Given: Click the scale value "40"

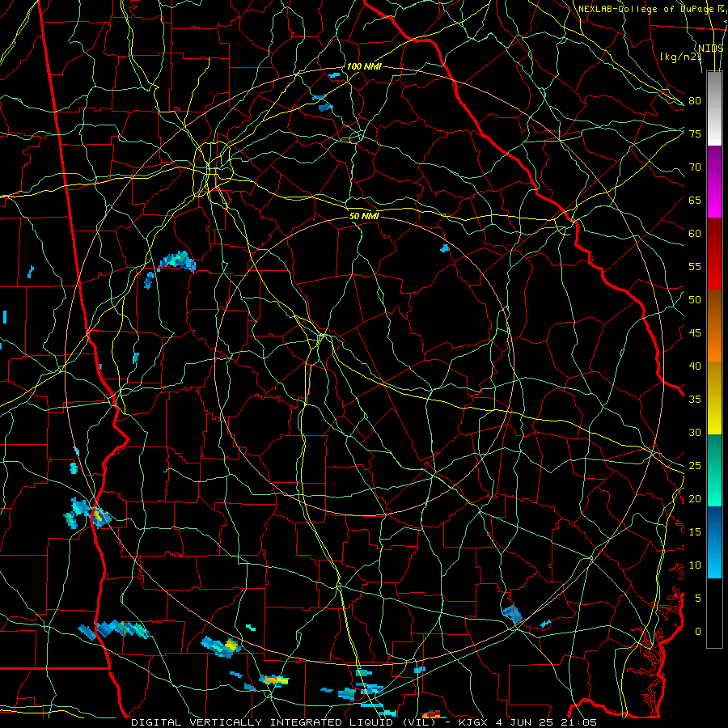Looking at the screenshot, I should click(x=695, y=366).
